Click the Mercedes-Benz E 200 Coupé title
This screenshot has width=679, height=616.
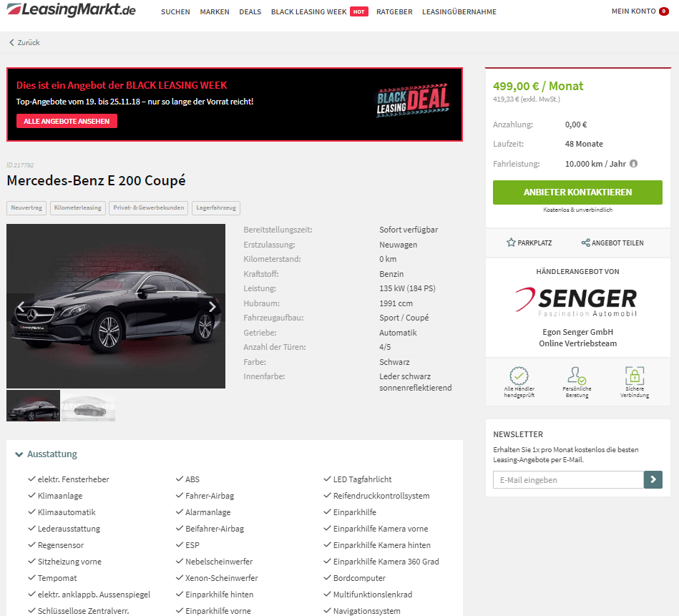[x=96, y=180]
